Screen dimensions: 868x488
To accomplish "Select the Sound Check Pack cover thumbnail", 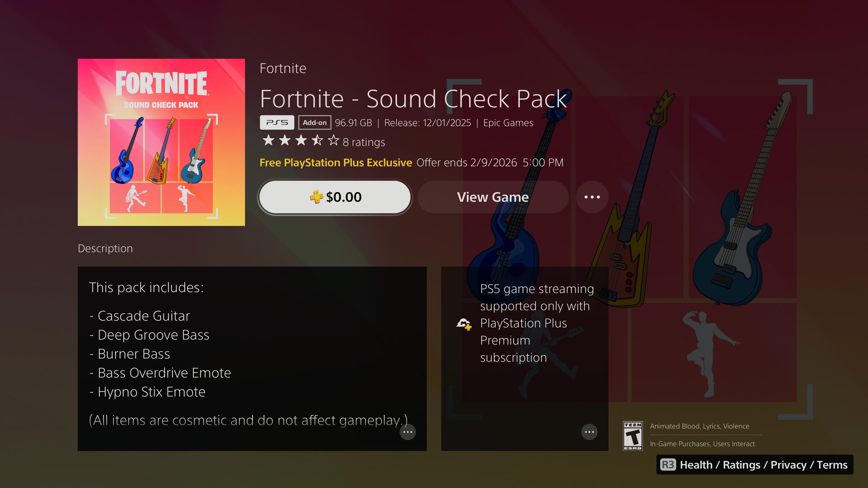I will click(161, 142).
